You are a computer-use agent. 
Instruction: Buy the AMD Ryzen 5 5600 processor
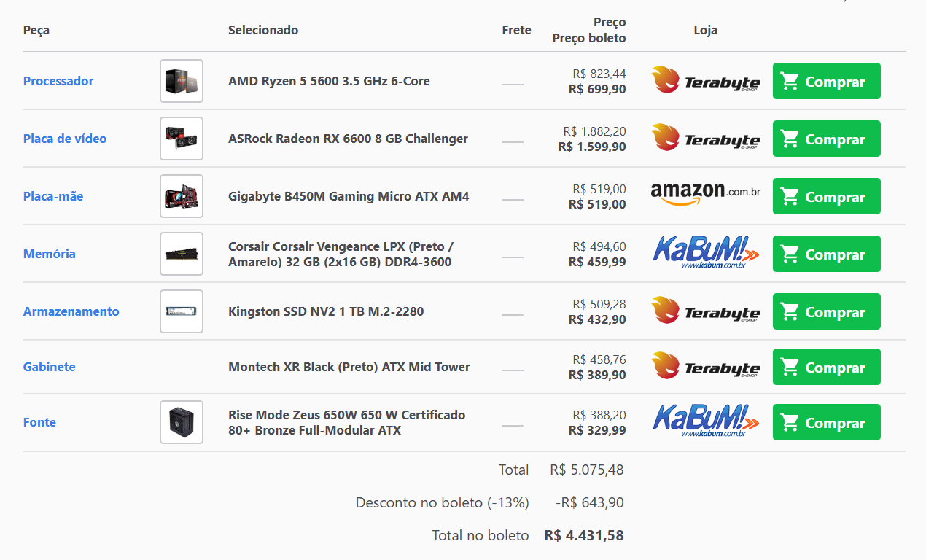827,81
